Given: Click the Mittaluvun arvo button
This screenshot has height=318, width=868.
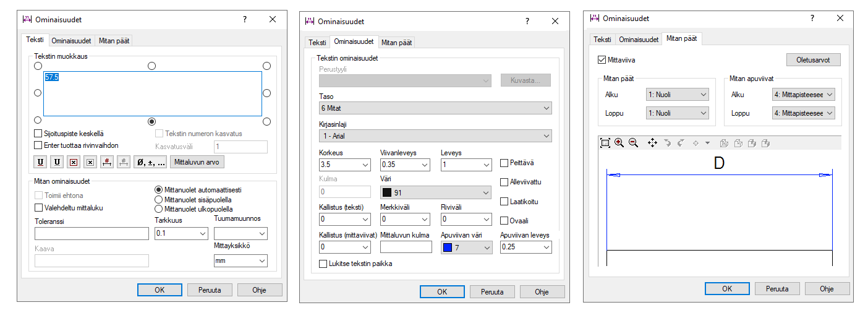Looking at the screenshot, I should [x=197, y=162].
